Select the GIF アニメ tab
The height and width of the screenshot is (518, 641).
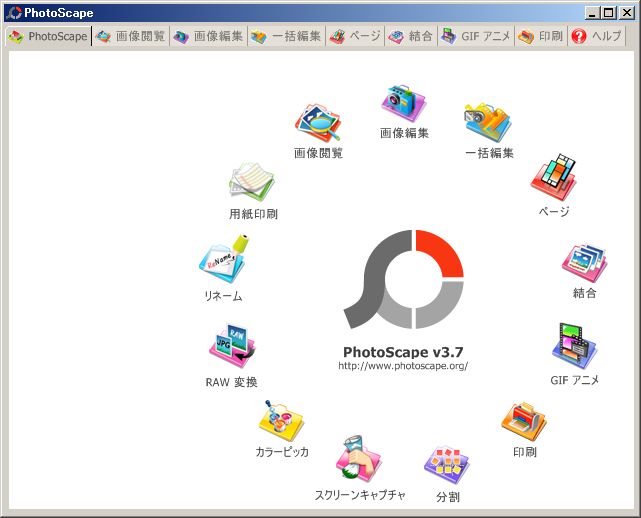pyautogui.click(x=476, y=36)
